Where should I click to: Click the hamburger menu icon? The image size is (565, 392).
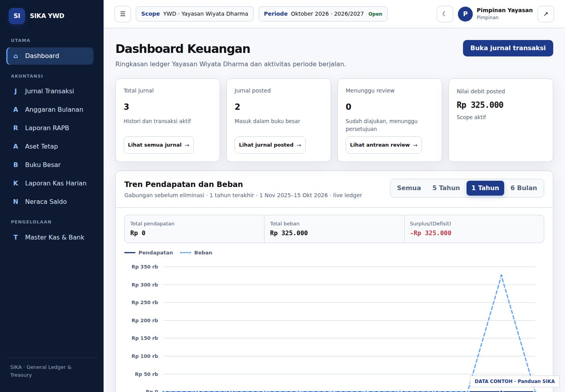point(123,14)
